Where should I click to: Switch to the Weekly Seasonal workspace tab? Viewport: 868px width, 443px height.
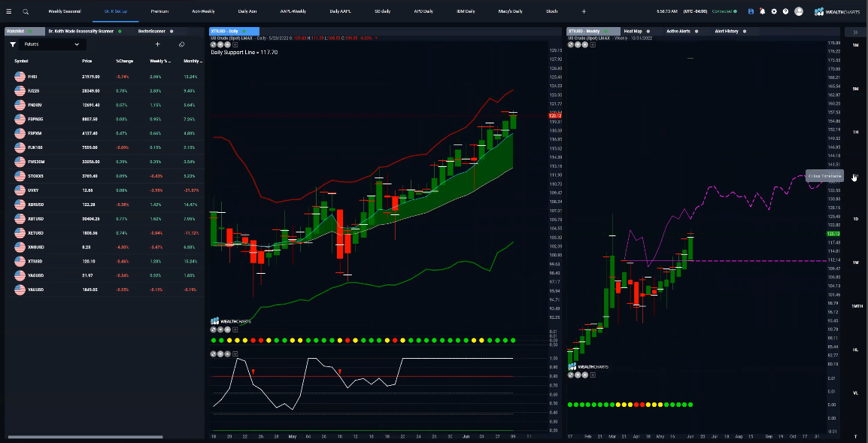64,11
